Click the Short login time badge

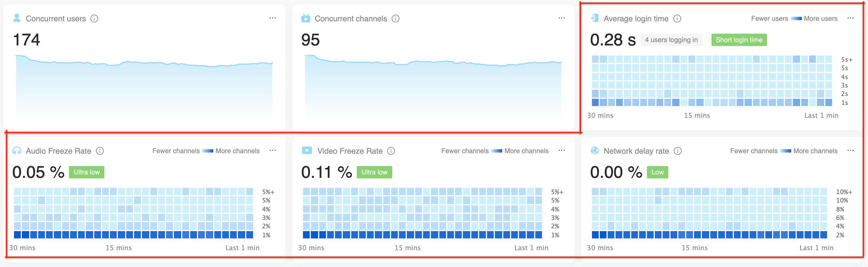[x=739, y=40]
